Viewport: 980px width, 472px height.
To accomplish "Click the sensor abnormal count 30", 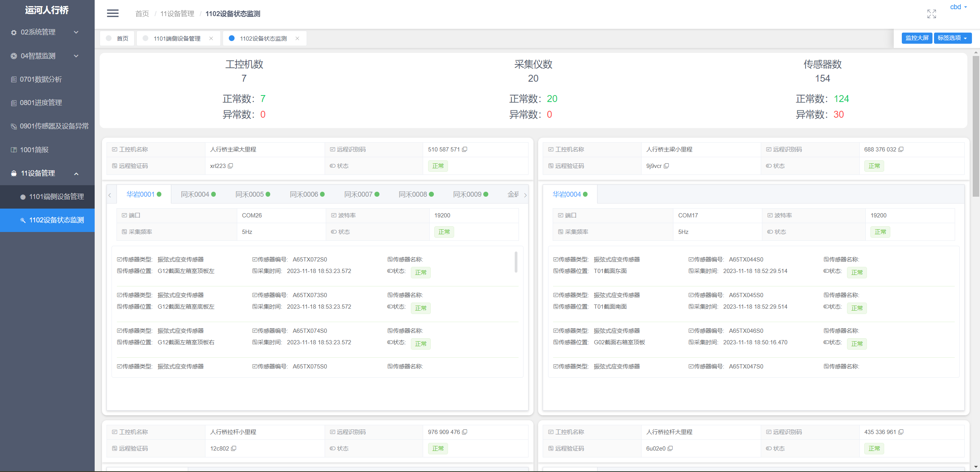I will tap(838, 114).
